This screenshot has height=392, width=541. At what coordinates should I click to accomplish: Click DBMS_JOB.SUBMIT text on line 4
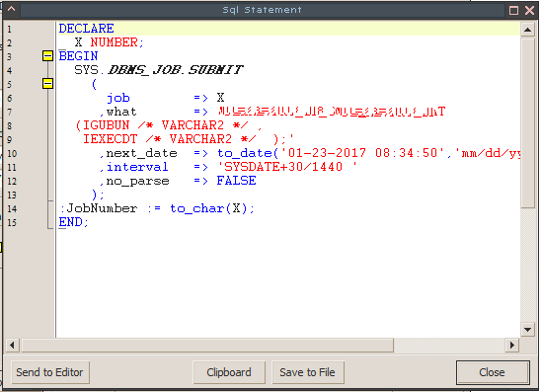176,70
